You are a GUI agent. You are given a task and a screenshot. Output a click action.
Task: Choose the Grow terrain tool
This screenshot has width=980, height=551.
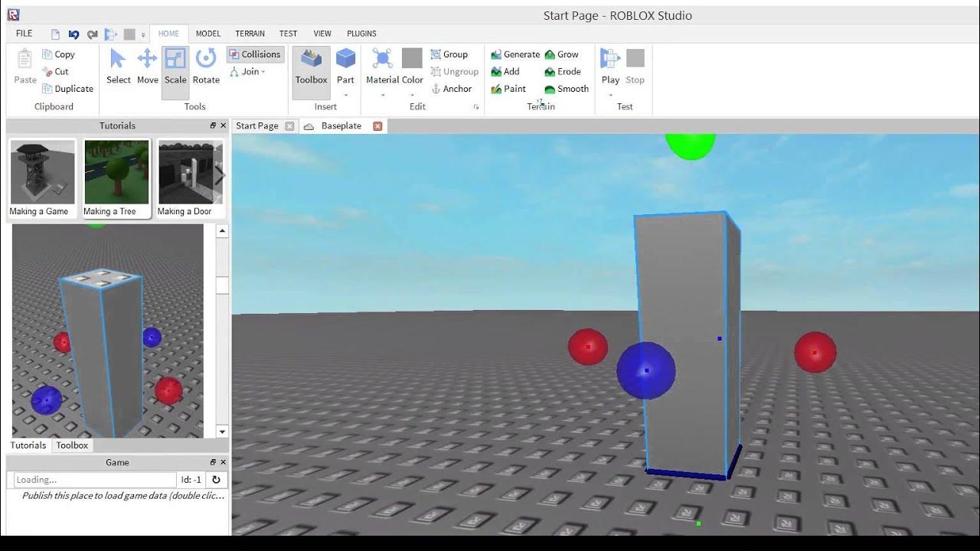562,54
